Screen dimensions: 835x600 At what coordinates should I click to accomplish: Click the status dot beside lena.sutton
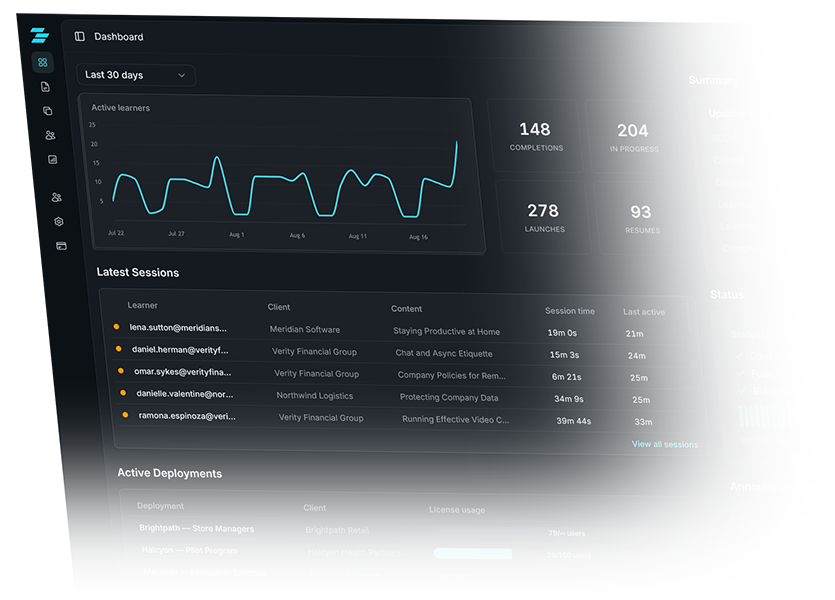click(116, 326)
